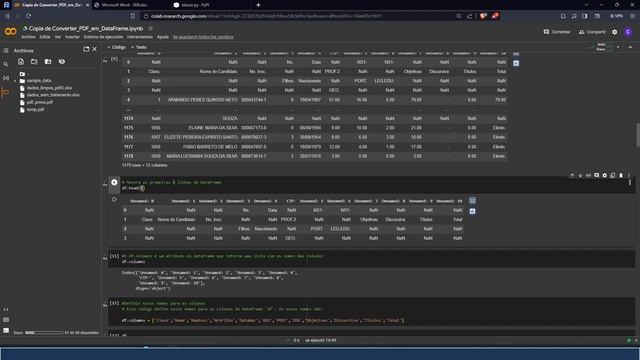Open the Editar menu
Image resolution: width=640 pixels, height=360 pixels.
pyautogui.click(x=45, y=37)
